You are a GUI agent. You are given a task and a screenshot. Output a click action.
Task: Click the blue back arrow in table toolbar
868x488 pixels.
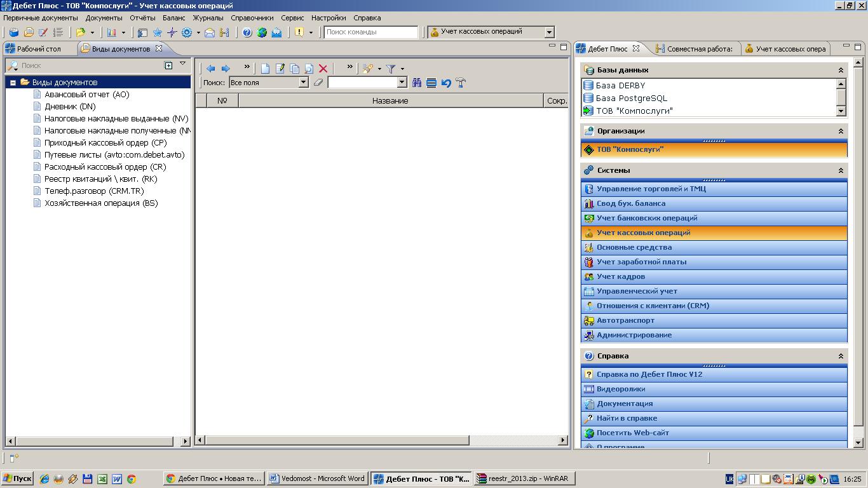point(210,69)
